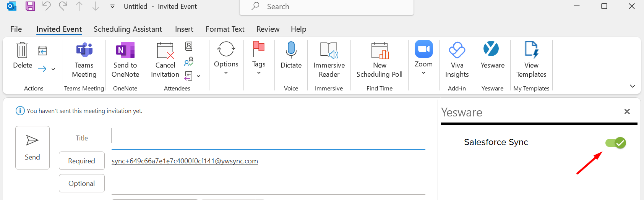This screenshot has height=200, width=644.
Task: Click the Required attendees button
Action: point(82,161)
